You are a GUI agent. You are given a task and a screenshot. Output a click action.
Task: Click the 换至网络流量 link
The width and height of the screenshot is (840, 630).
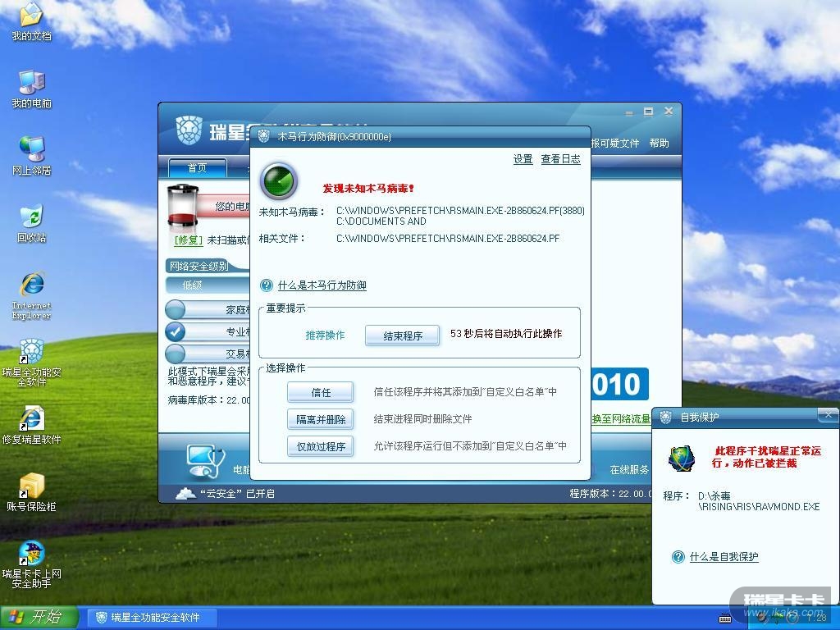click(x=621, y=419)
